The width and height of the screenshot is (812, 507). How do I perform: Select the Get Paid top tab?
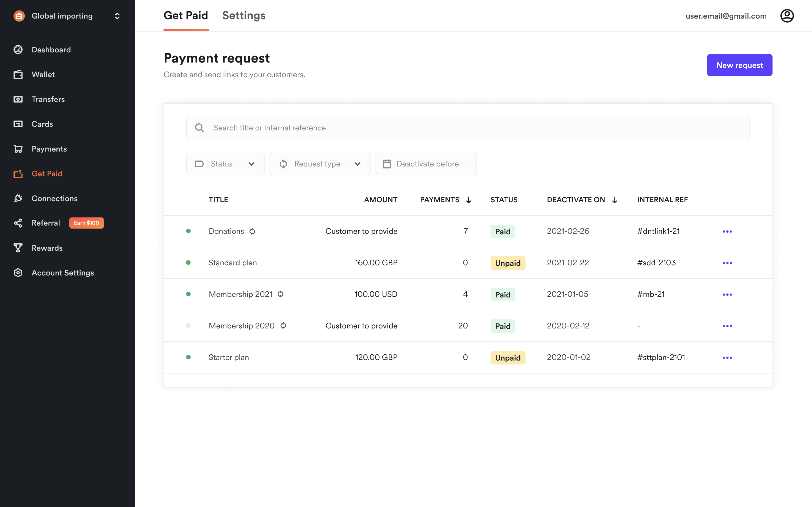tap(186, 15)
